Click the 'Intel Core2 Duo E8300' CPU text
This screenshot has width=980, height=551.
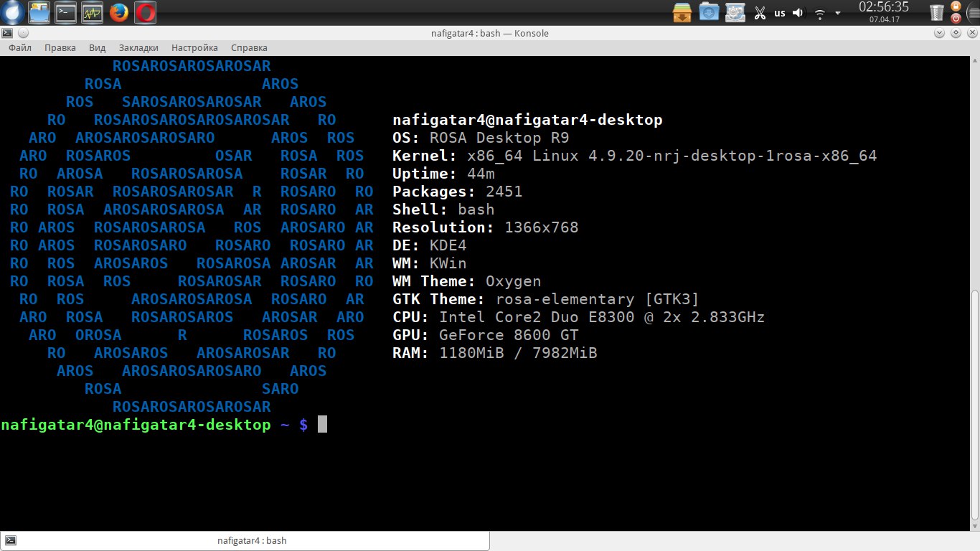pos(537,317)
